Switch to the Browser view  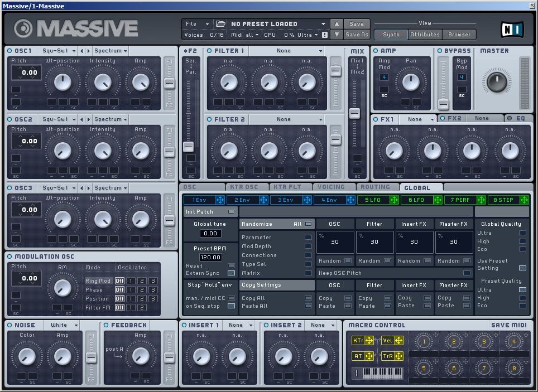tap(459, 35)
